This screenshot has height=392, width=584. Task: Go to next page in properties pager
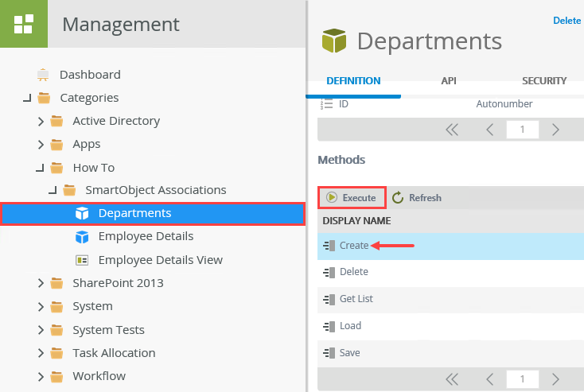(555, 130)
